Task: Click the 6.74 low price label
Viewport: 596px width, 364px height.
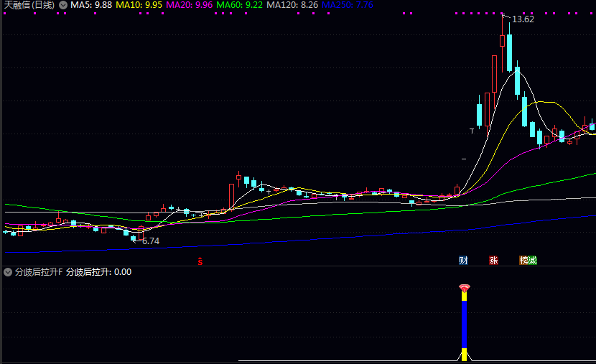Action: coord(151,241)
